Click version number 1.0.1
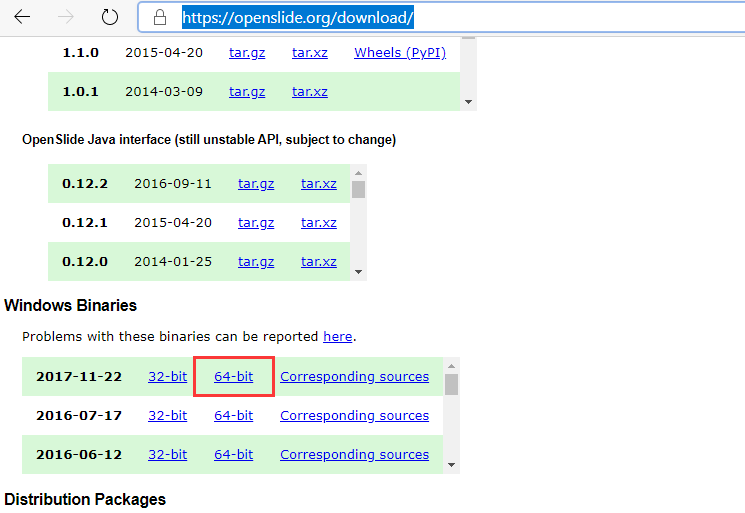The height and width of the screenshot is (513, 745). tap(81, 91)
